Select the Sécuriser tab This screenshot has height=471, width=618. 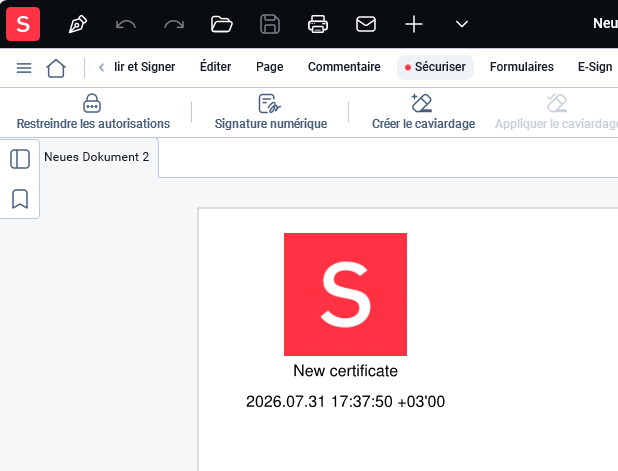click(436, 67)
